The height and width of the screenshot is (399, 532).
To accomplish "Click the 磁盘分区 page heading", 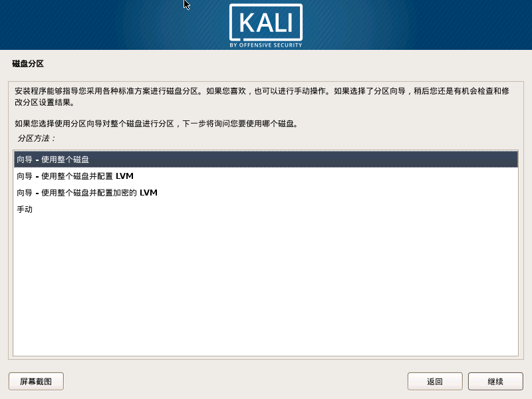I will [x=28, y=63].
